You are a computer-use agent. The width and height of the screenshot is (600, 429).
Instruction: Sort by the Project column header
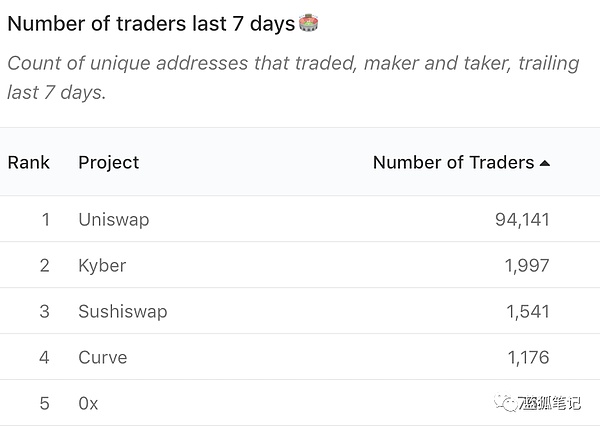point(108,162)
